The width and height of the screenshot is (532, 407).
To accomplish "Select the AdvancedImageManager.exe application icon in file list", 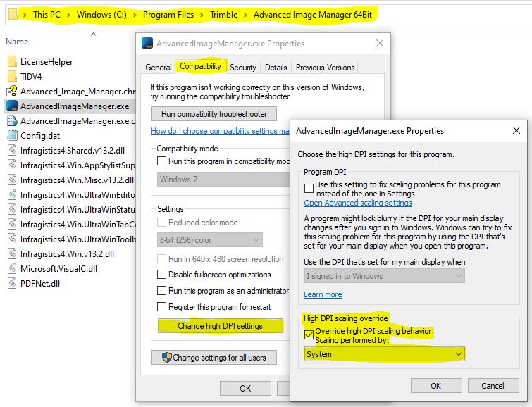I will click(12, 106).
